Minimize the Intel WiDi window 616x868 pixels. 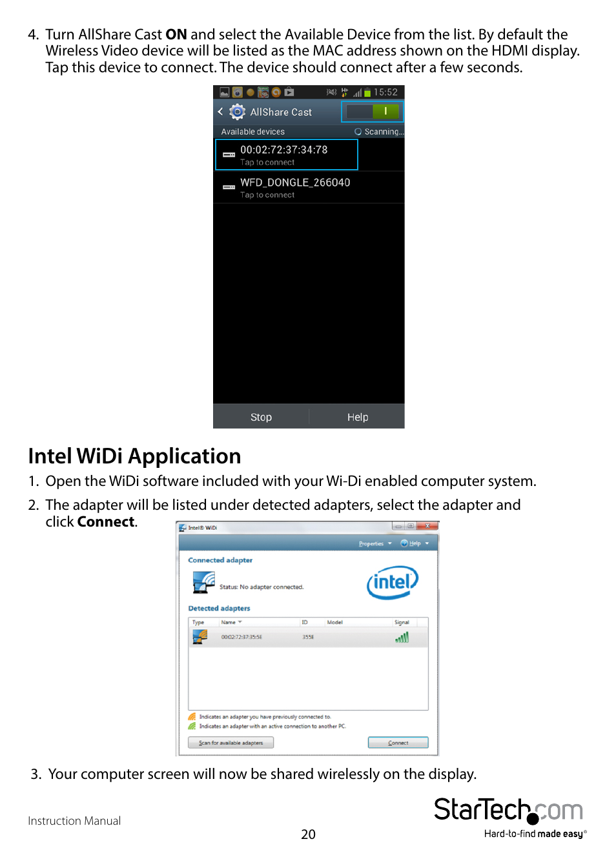(x=398, y=526)
